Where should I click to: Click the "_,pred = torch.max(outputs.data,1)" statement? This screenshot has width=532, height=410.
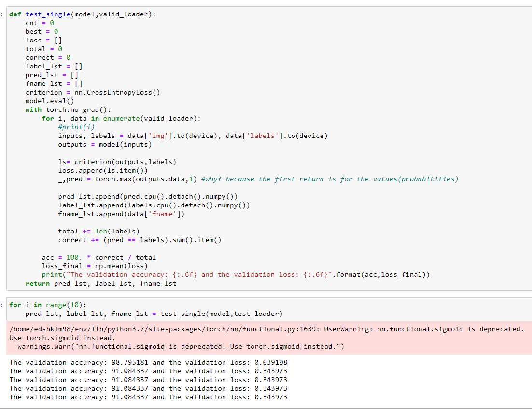[x=127, y=179]
